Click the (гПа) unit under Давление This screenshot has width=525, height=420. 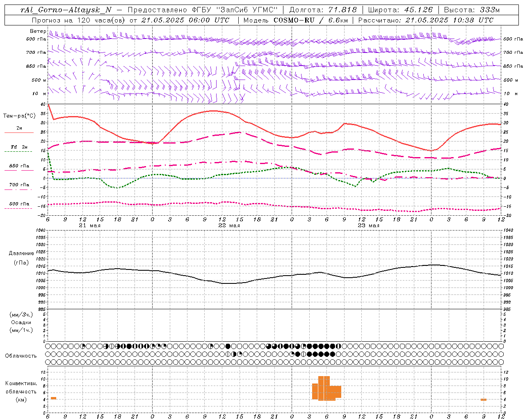point(21,262)
